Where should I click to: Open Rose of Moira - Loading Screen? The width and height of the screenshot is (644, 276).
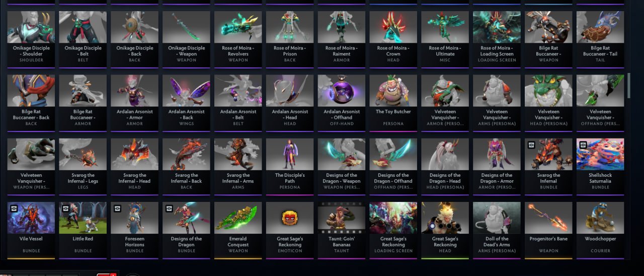(497, 38)
